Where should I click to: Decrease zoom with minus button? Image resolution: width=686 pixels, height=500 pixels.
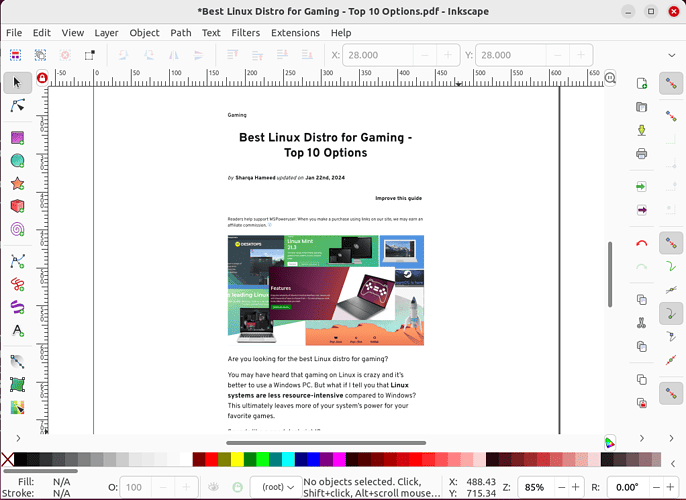(561, 487)
